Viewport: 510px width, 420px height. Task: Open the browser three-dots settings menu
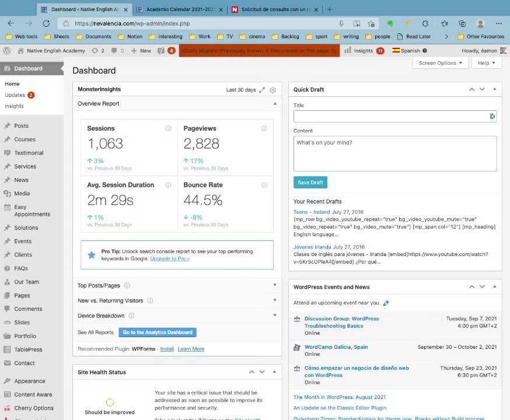point(498,23)
